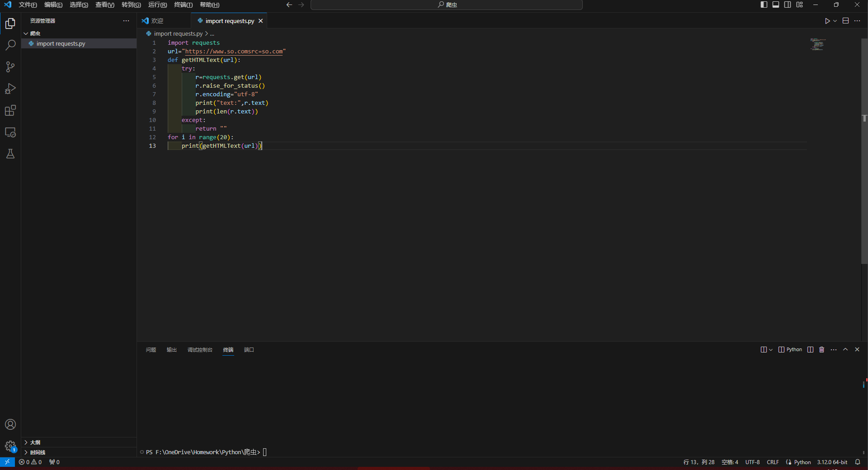
Task: Open the launch profile dropdown in terminal panel
Action: pos(771,350)
